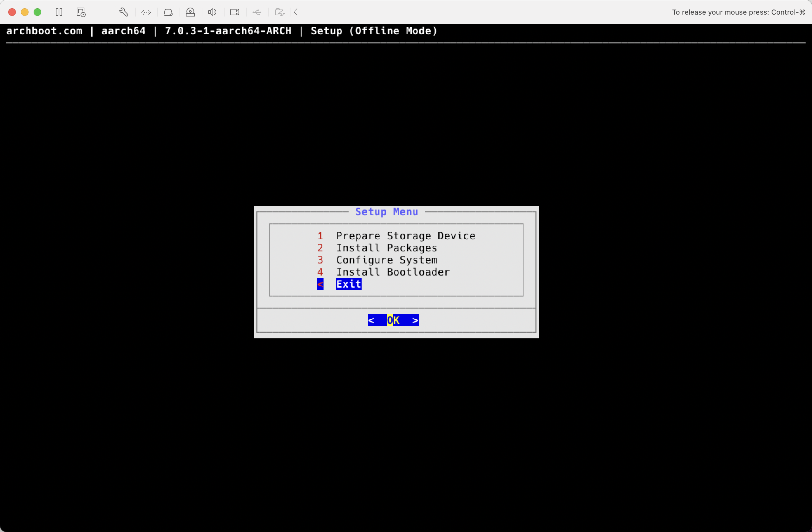The image size is (812, 532).
Task: Click the CD/DVD drive icon
Action: point(190,12)
